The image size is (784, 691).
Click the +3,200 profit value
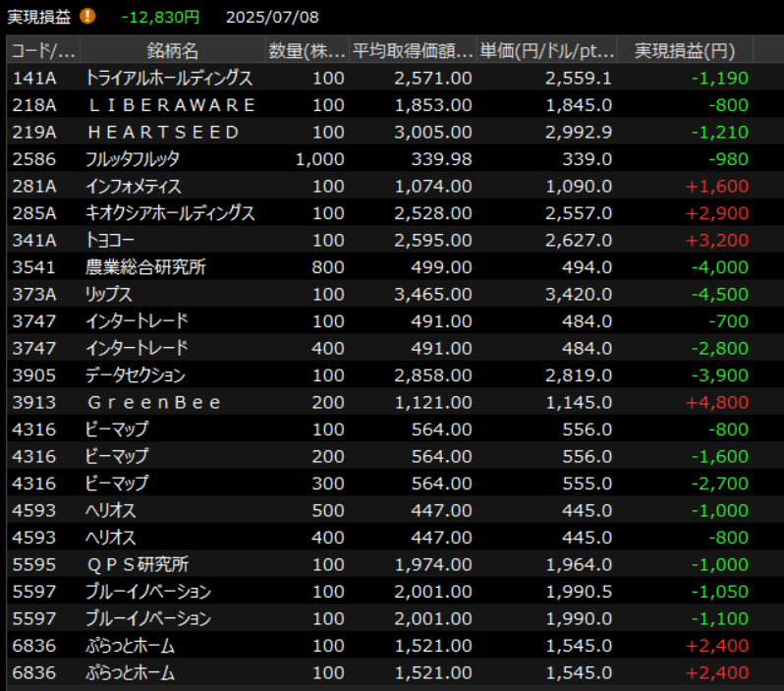pyautogui.click(x=717, y=240)
